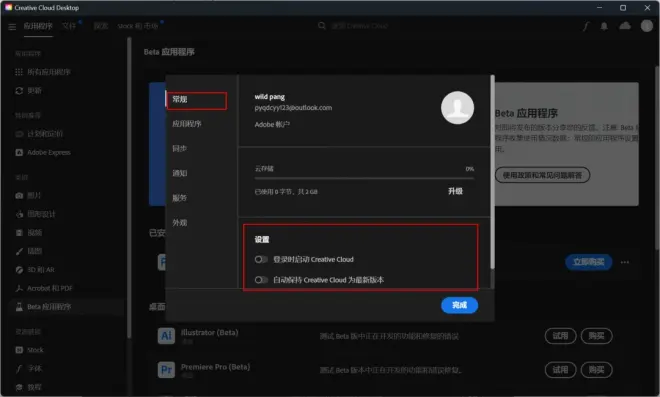This screenshot has width=660, height=397.
Task: Select the 照片 camera icon category
Action: point(19,195)
